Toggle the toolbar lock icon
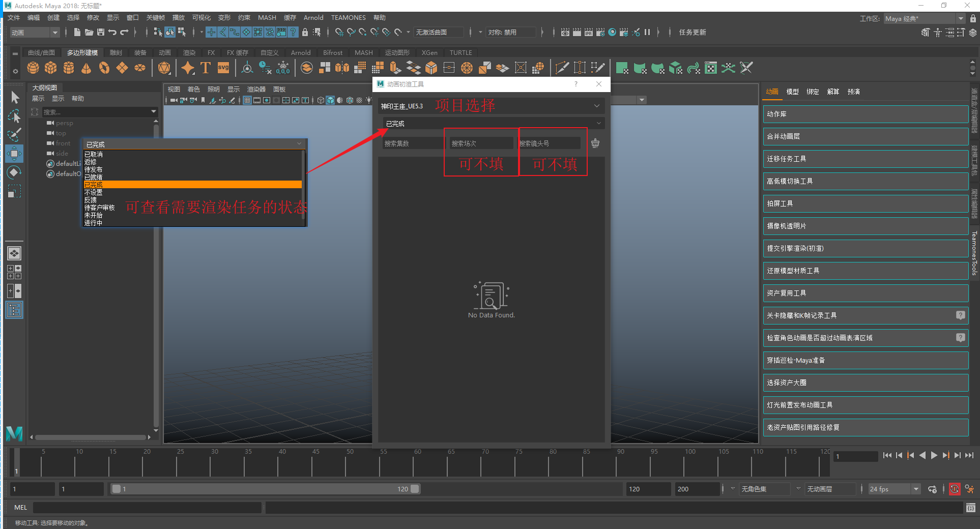Image resolution: width=980 pixels, height=529 pixels. point(305,32)
